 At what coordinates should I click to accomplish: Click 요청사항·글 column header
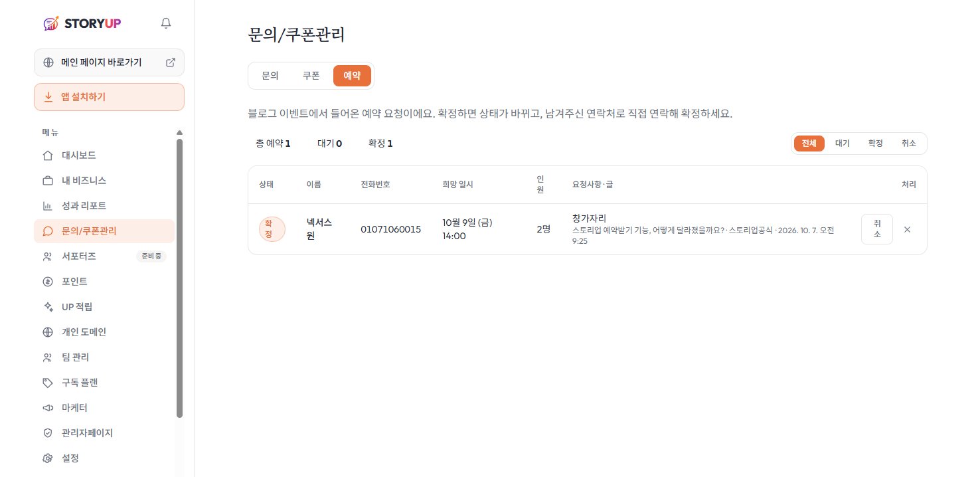point(592,184)
